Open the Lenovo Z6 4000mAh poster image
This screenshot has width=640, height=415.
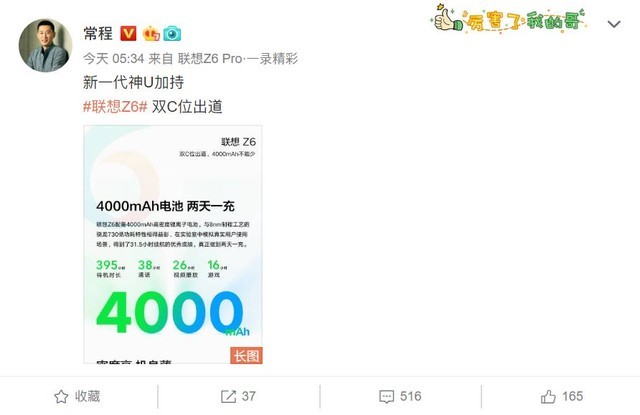point(173,244)
